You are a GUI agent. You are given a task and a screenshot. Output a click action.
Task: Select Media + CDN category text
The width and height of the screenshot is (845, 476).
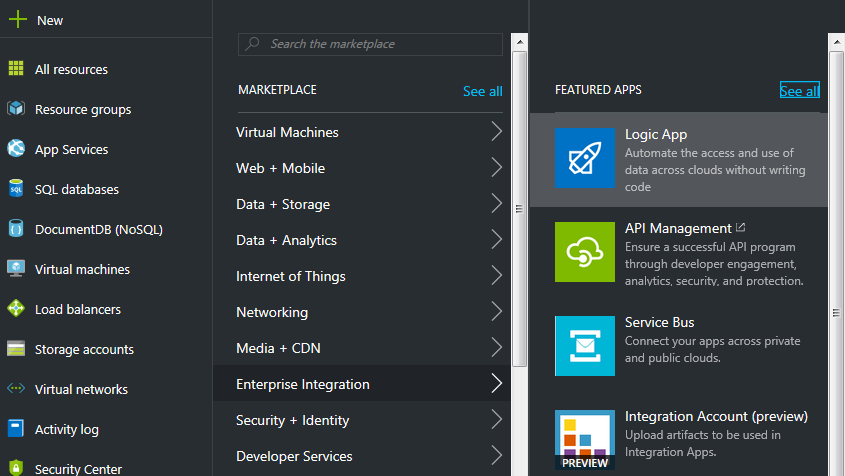tap(278, 348)
